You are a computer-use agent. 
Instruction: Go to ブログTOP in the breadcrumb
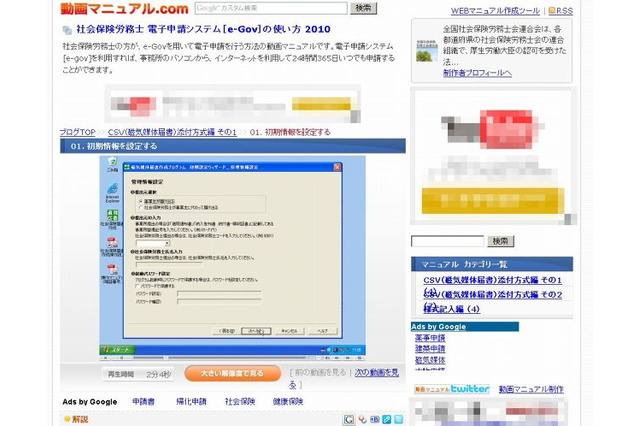[78, 132]
